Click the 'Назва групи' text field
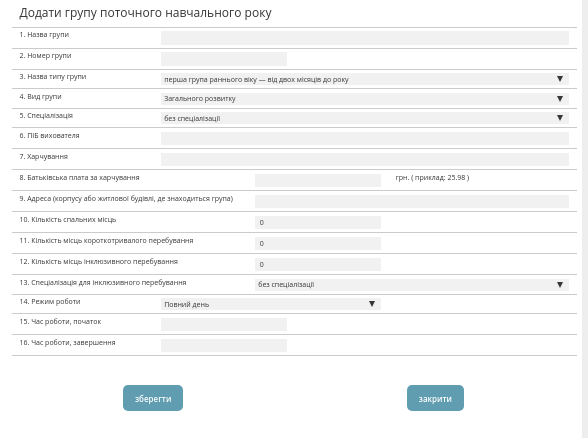 (x=365, y=38)
